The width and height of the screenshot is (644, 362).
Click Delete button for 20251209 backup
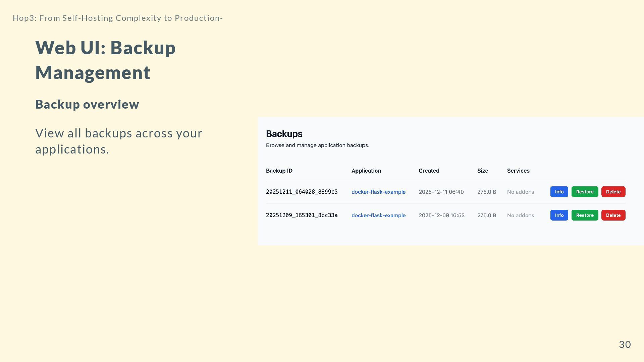[613, 215]
